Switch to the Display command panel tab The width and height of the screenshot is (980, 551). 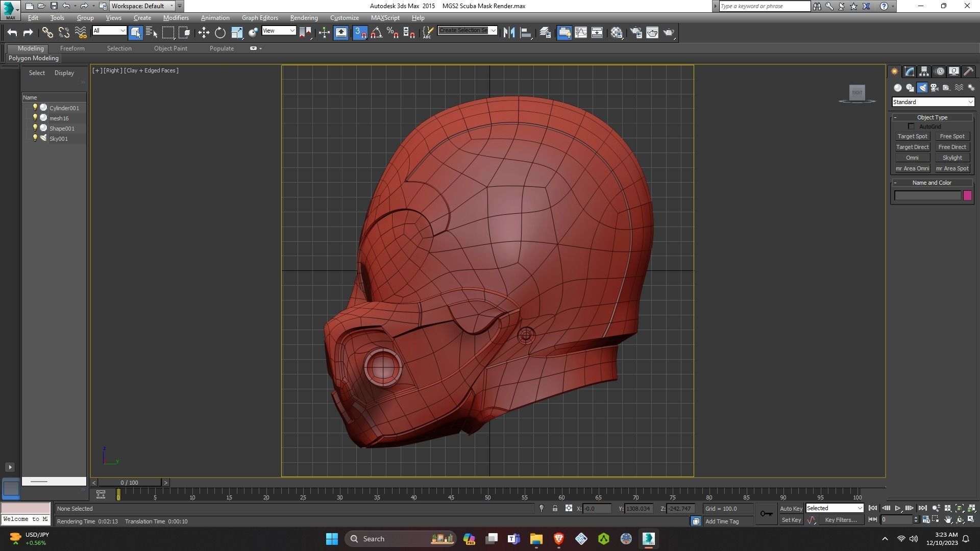[x=953, y=71]
